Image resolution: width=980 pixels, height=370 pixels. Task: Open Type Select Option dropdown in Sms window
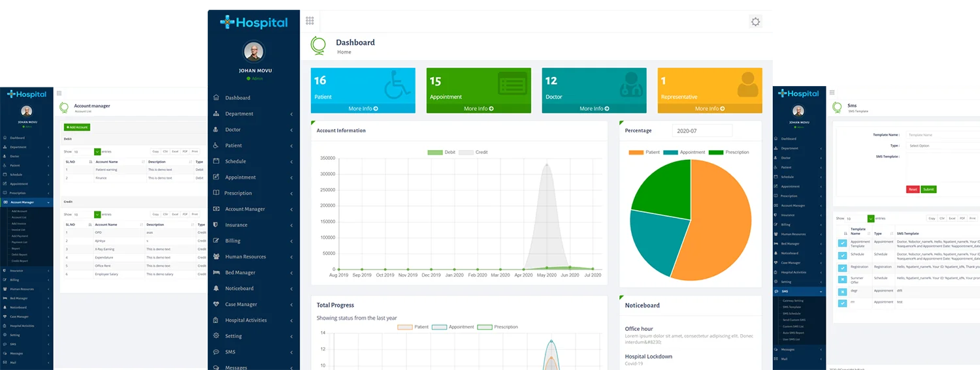click(943, 146)
